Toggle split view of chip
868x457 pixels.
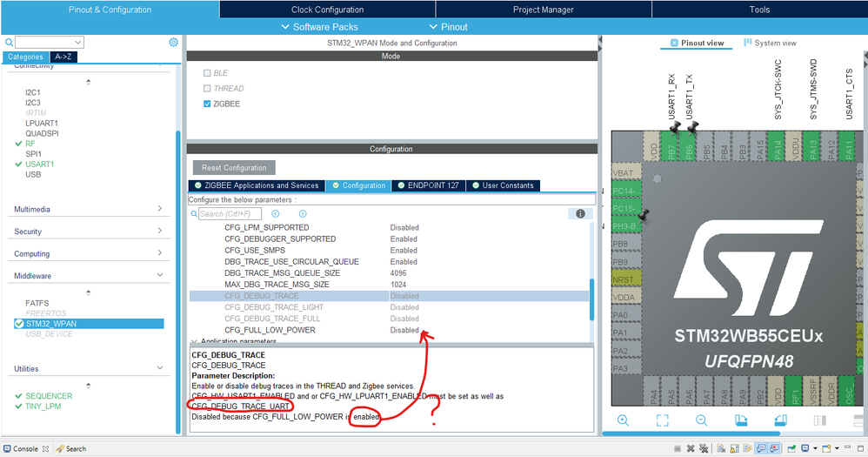tap(820, 420)
